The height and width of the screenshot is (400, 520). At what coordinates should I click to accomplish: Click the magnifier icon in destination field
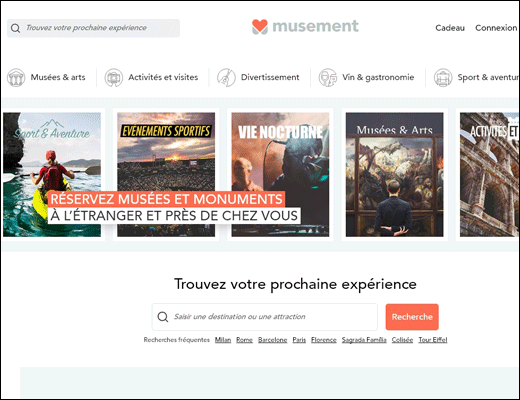[163, 317]
